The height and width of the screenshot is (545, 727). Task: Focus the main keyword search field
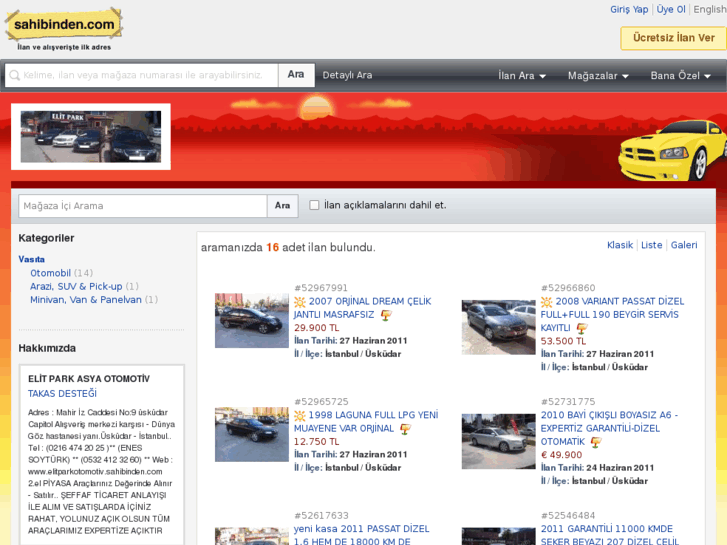coord(141,75)
